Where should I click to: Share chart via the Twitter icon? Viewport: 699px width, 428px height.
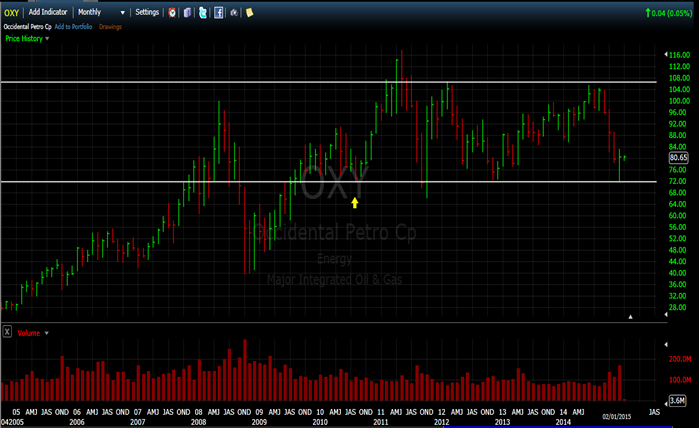click(203, 12)
